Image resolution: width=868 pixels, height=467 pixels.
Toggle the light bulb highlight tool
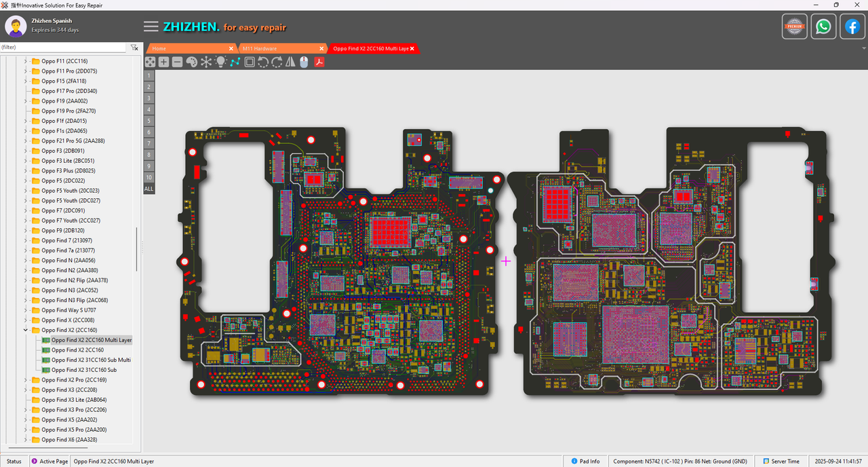tap(220, 62)
